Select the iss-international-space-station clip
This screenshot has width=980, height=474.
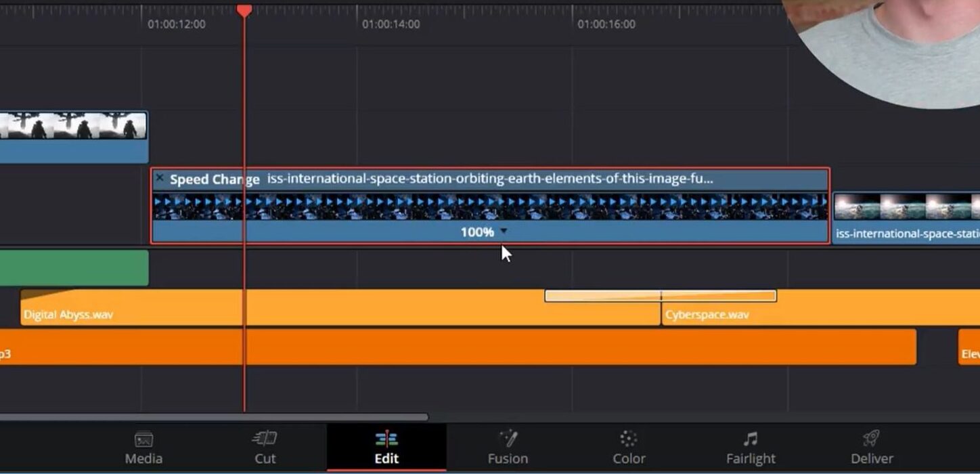(x=474, y=207)
